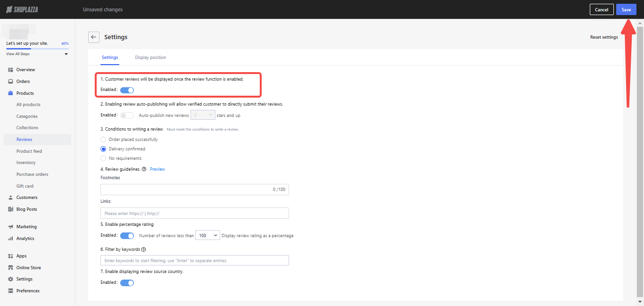Click the page scrollbar down arrow
644x306 pixels.
coord(640,302)
